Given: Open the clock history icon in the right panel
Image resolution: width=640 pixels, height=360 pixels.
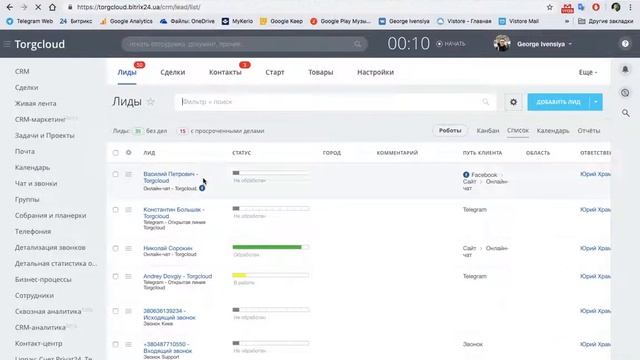Looking at the screenshot, I should click(625, 93).
